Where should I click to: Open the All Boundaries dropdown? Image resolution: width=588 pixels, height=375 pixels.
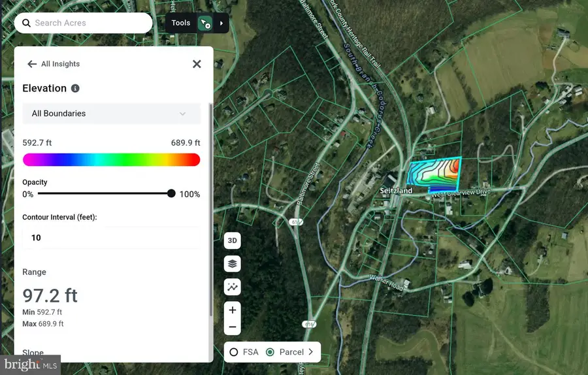point(111,114)
